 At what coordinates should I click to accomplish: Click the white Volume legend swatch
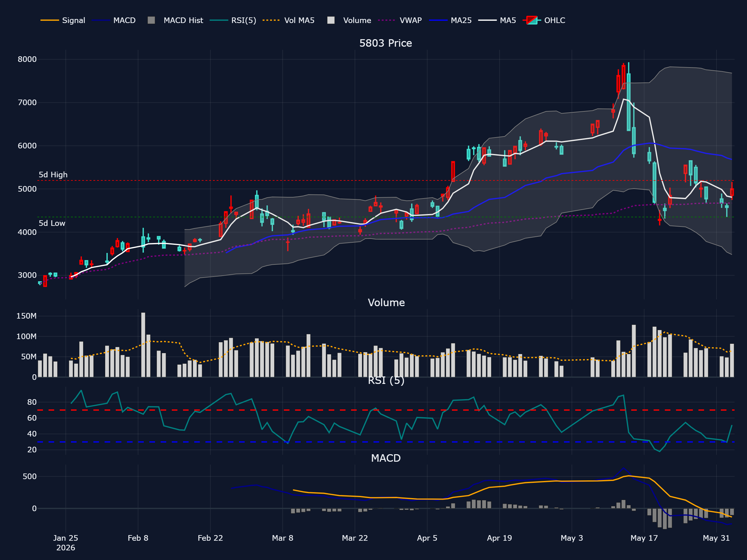click(x=331, y=20)
